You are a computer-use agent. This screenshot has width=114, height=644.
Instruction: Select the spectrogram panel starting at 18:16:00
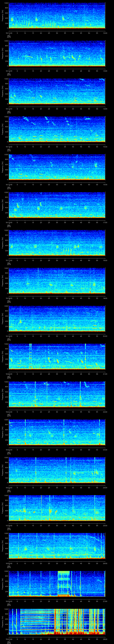[x=57, y=205]
